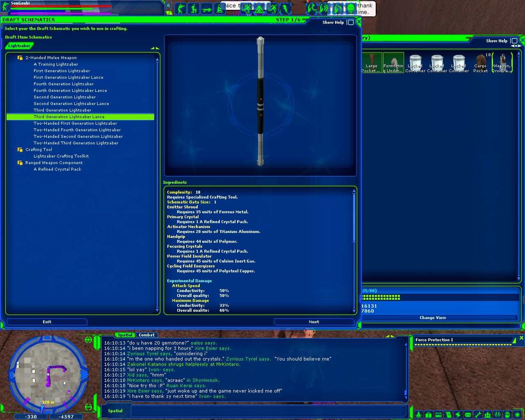The height and width of the screenshot is (420, 525).
Task: Select the Cargo Pocket inventory item
Action: point(480,63)
